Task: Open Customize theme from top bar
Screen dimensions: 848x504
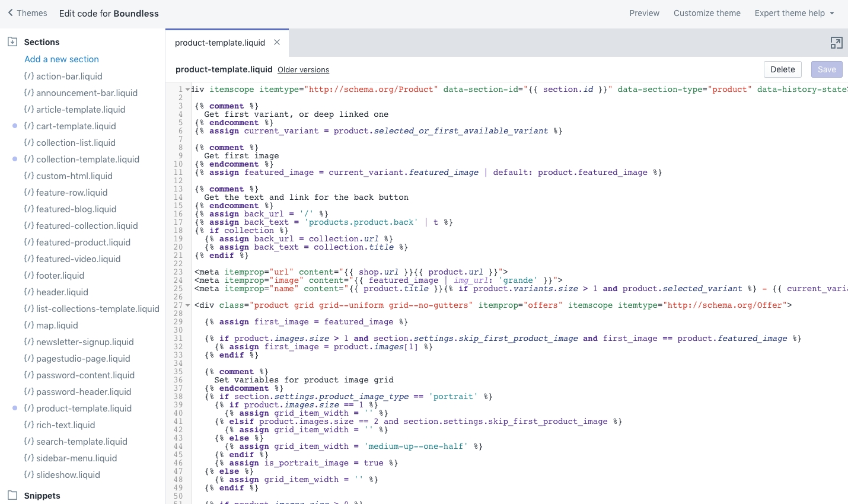Action: (707, 13)
